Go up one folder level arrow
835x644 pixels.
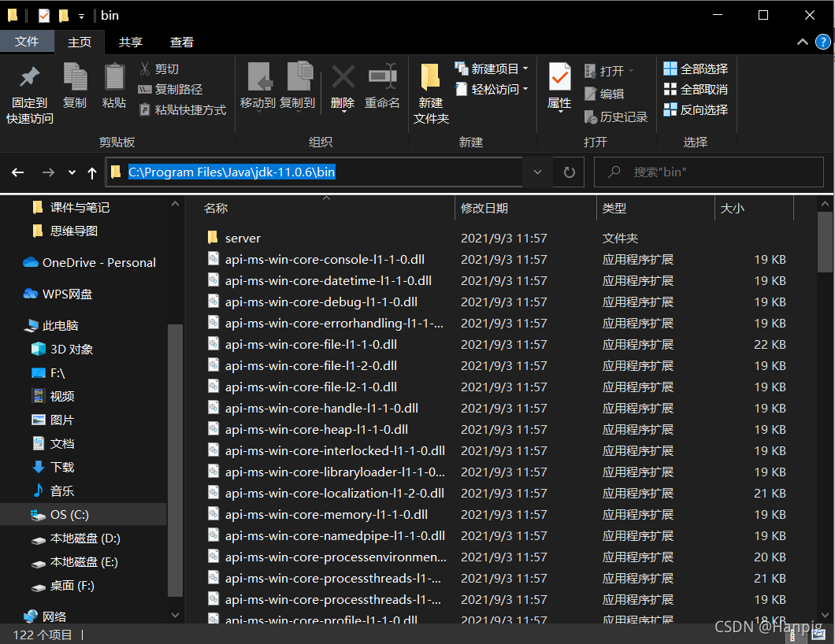(92, 172)
